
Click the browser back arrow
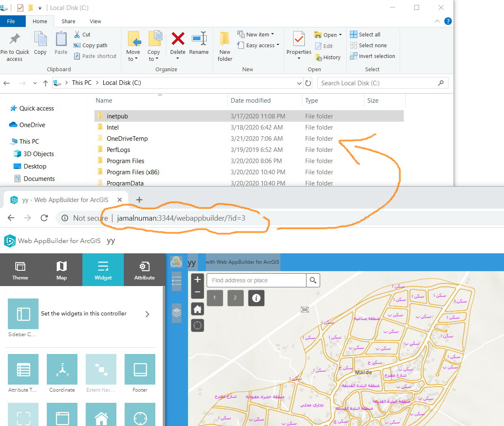click(11, 218)
